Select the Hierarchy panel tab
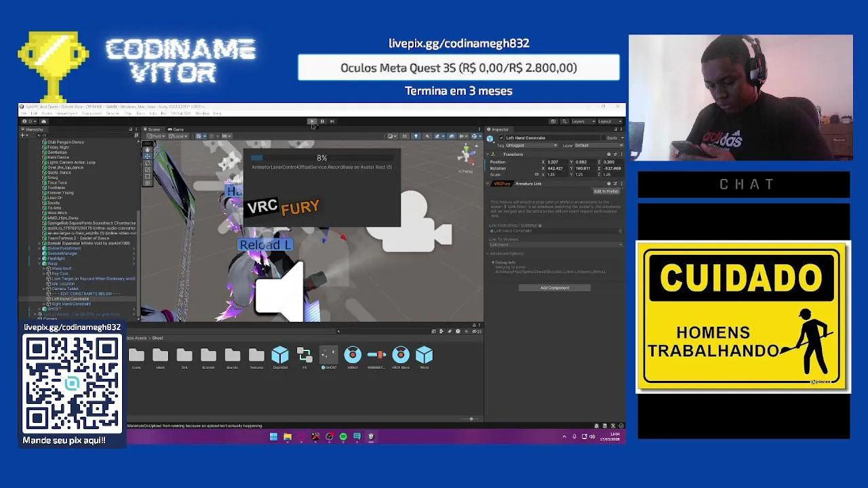 coord(35,129)
